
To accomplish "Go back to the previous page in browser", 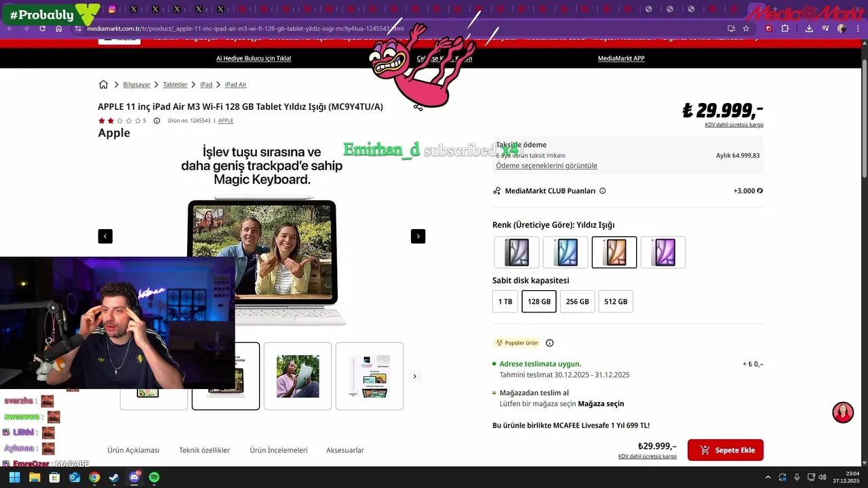I will click(10, 28).
